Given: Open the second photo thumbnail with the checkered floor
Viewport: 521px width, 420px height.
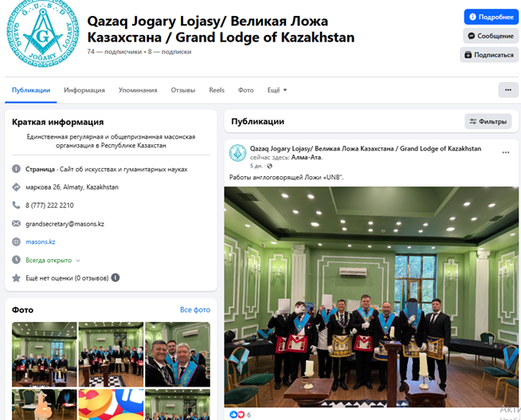Looking at the screenshot, I should (111, 354).
